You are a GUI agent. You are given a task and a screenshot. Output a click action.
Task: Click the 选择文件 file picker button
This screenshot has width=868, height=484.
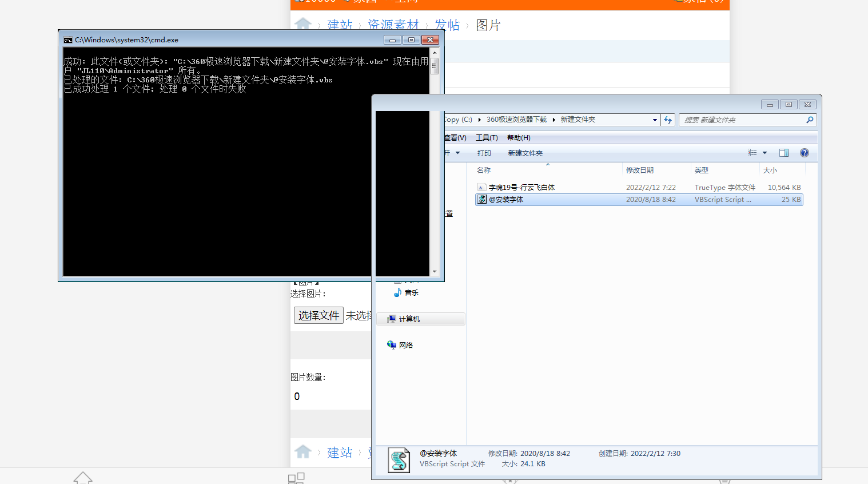click(x=318, y=315)
